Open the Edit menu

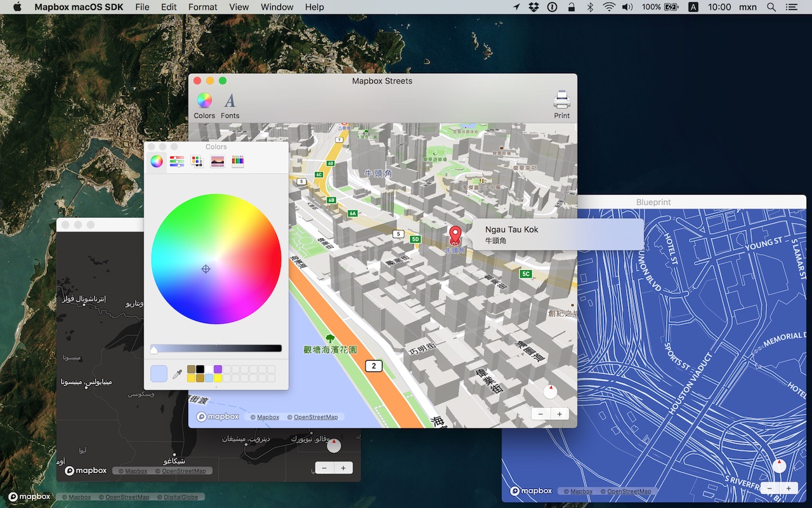pos(169,7)
